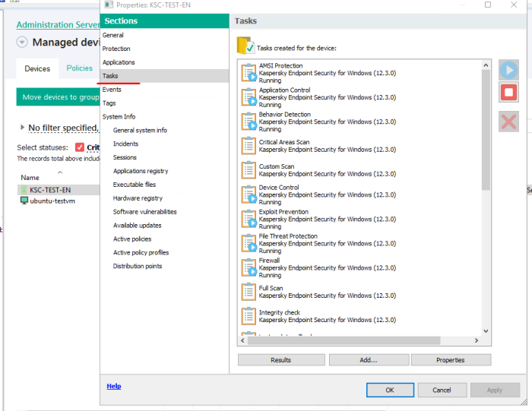Open the Incidents subsection
Screen dimensions: 532x411
(x=125, y=144)
